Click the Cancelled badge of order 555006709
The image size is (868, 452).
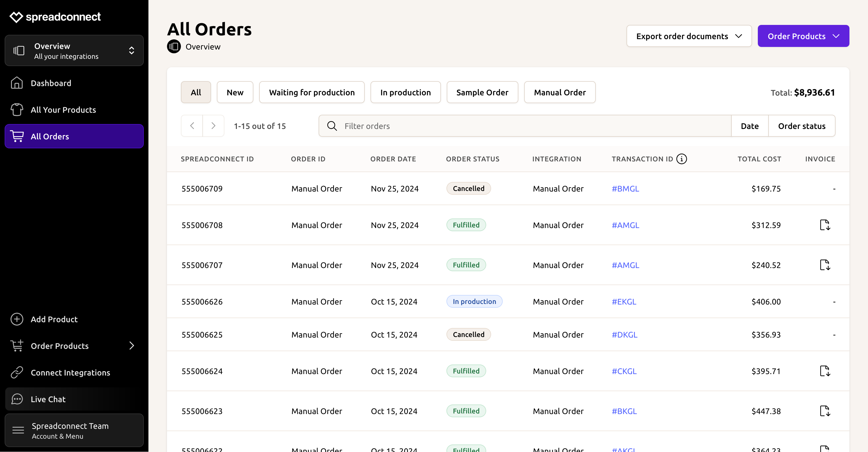468,188
